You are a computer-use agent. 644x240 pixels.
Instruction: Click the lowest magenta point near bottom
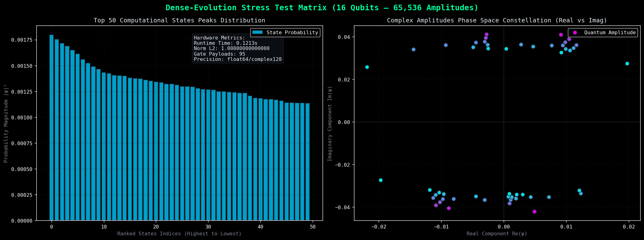tap(534, 212)
